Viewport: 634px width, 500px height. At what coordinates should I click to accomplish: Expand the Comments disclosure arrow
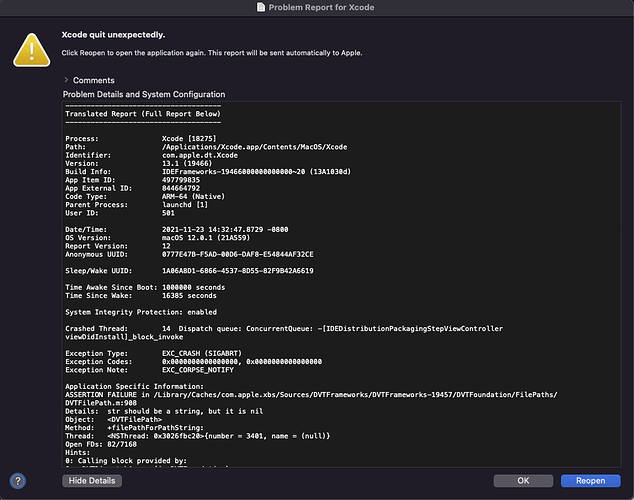66,80
